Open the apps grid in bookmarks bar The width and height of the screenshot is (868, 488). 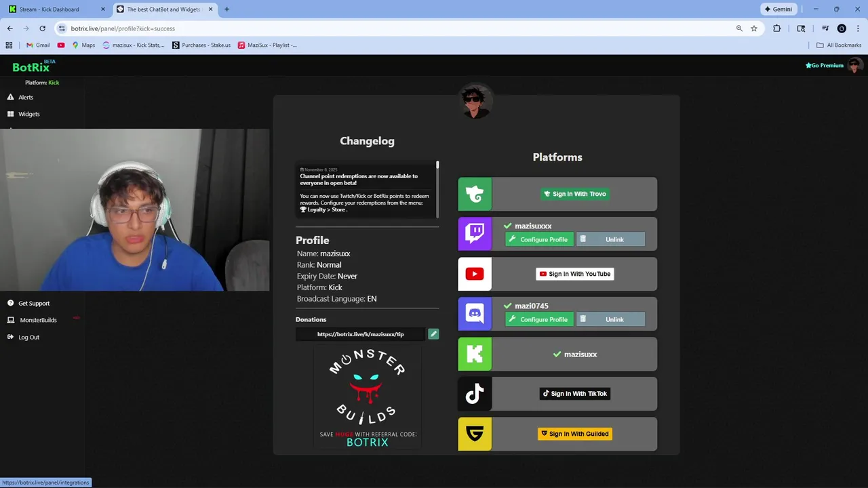tap(9, 45)
